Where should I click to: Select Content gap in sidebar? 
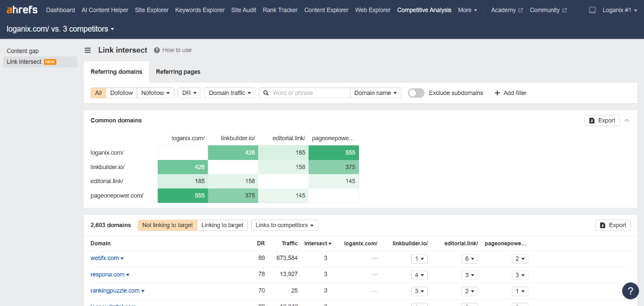click(23, 51)
